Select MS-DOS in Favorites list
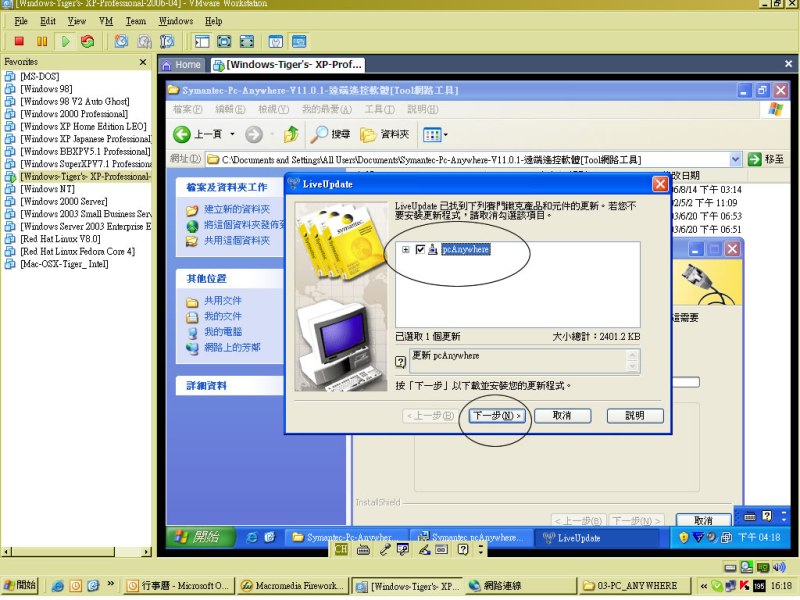Viewport: 800px width, 600px height. click(39, 77)
